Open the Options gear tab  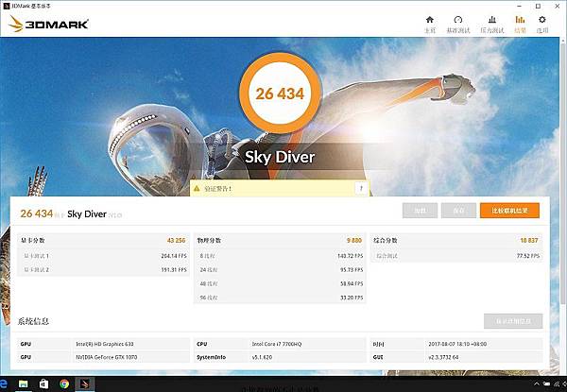pyautogui.click(x=542, y=25)
